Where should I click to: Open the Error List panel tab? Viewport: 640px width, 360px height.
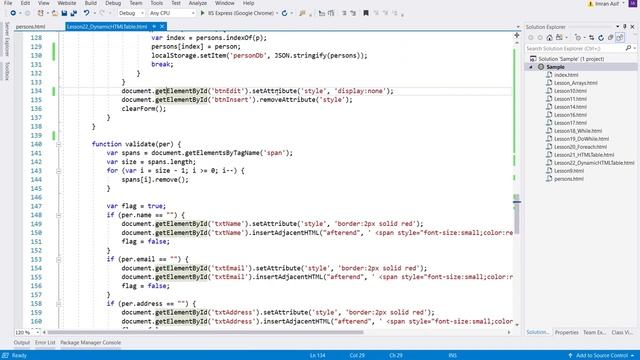tap(45, 342)
